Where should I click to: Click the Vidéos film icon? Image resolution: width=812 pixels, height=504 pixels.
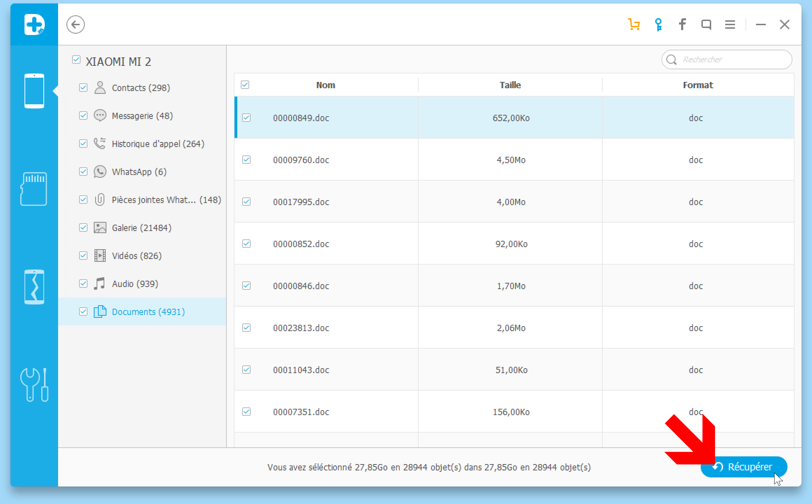[x=100, y=255]
